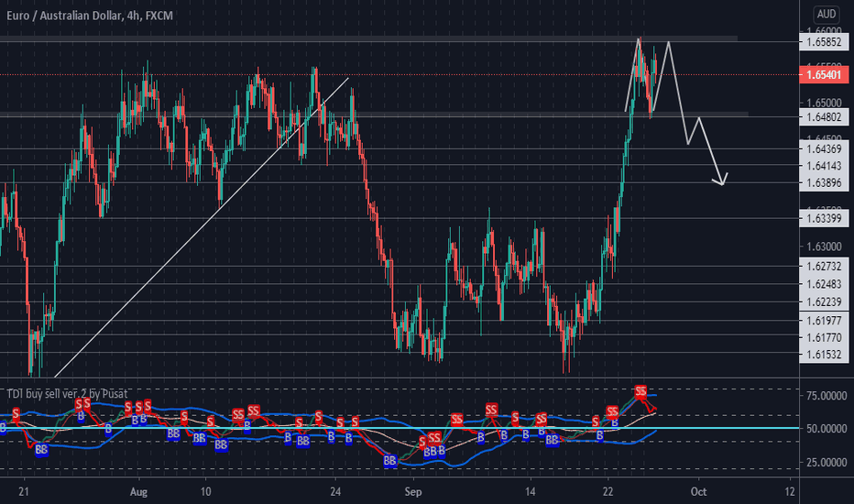Click the 75.00000 indicator scale value
The image size is (854, 504).
[827, 396]
